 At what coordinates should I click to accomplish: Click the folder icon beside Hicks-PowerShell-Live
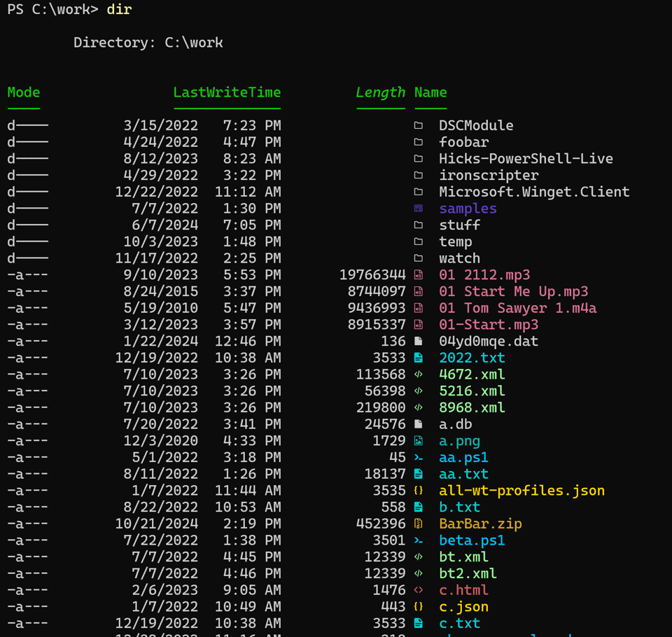tap(419, 159)
